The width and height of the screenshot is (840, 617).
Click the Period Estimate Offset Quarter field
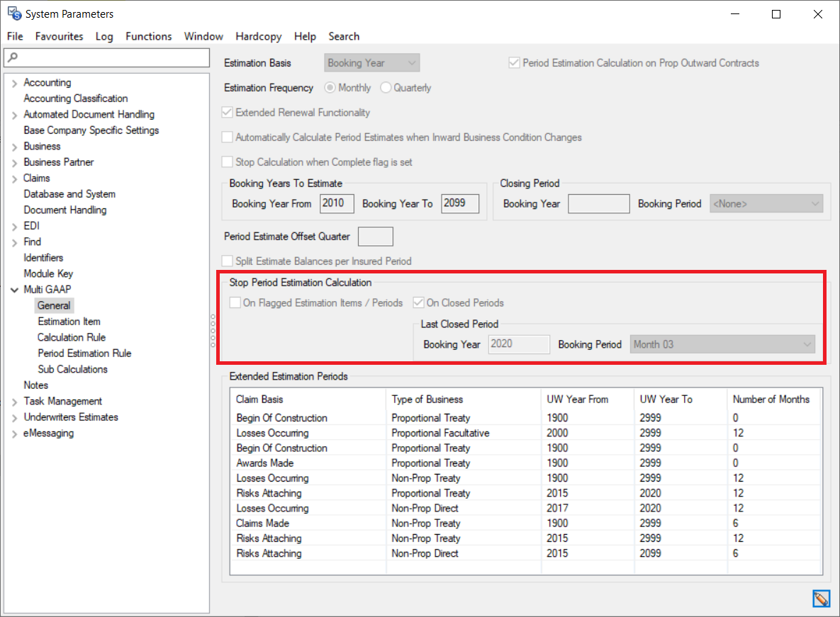tap(375, 237)
